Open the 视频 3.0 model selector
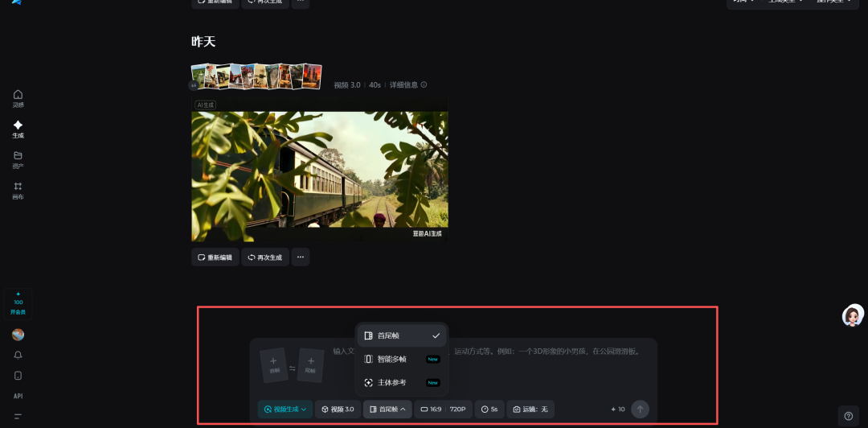The height and width of the screenshot is (428, 868). (338, 409)
